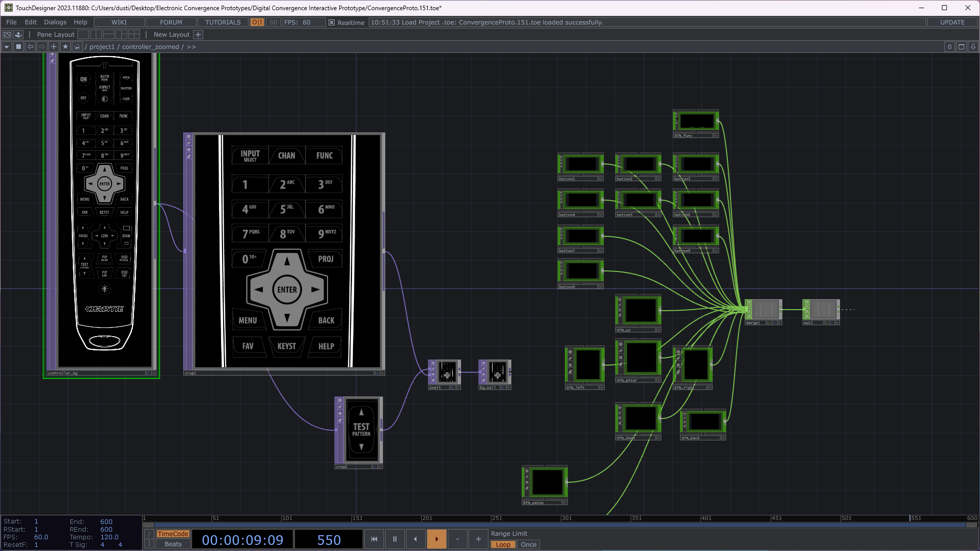Toggle the O|I power button
Viewport: 980px width, 551px height.
point(257,22)
